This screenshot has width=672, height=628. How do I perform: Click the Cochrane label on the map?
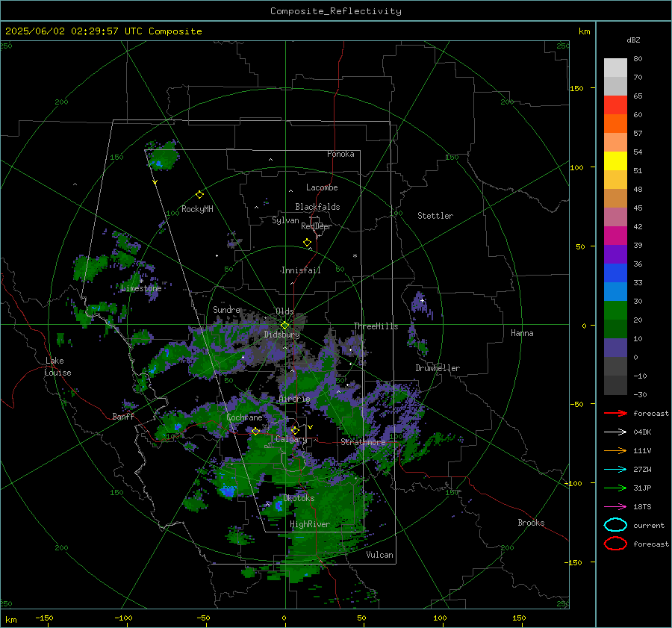(244, 417)
